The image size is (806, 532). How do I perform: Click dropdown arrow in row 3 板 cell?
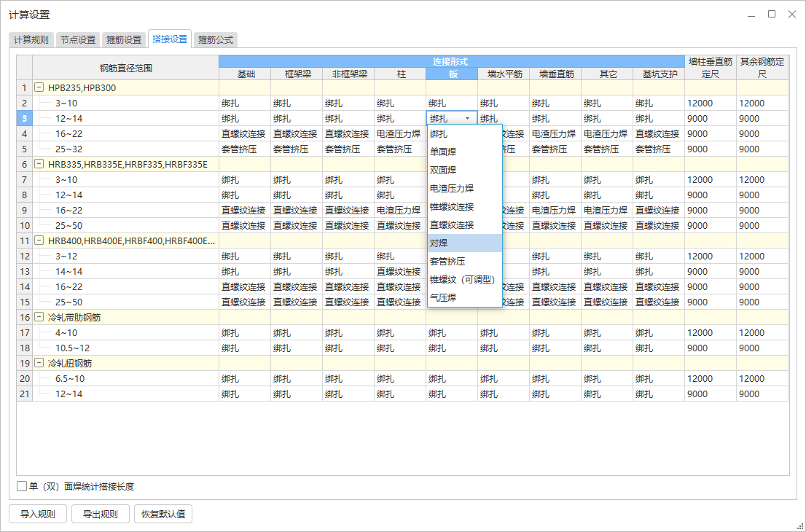tap(467, 118)
